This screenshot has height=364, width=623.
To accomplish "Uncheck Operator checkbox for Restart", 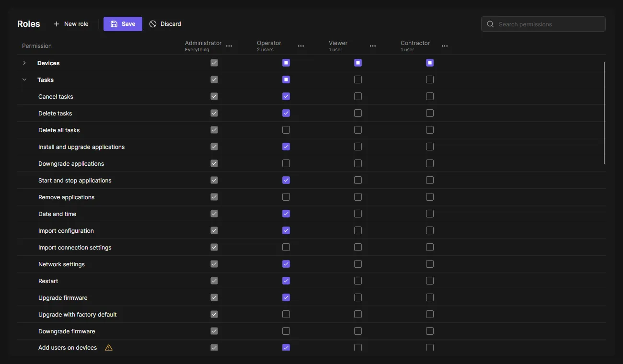I will [286, 281].
